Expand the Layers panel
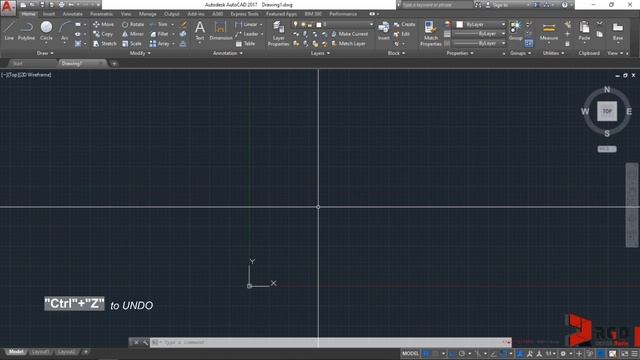The height and width of the screenshot is (360, 640). (320, 53)
